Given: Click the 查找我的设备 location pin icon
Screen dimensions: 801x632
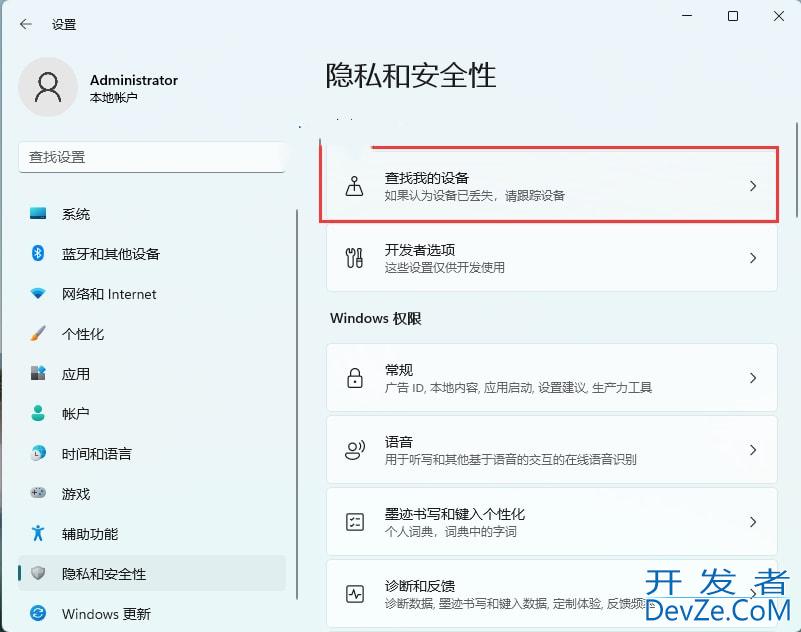Looking at the screenshot, I should pyautogui.click(x=355, y=186).
